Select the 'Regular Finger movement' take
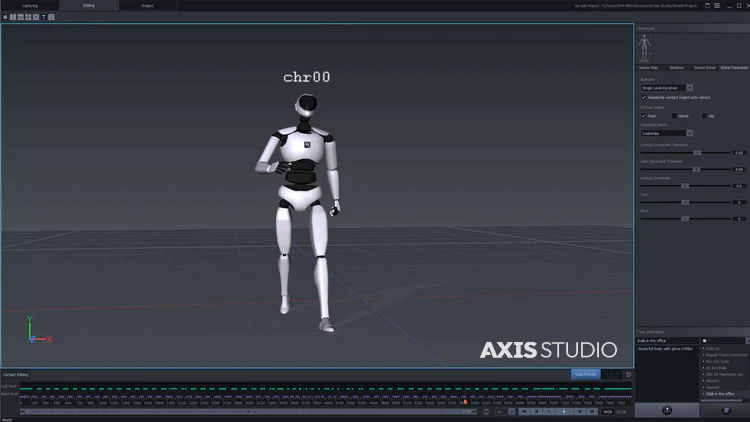This screenshot has height=422, width=750. click(x=725, y=355)
